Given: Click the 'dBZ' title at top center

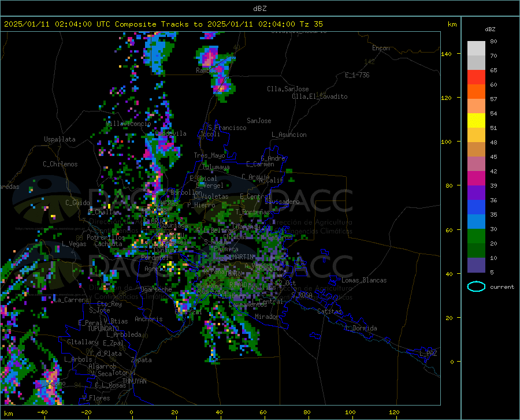Looking at the screenshot, I should 259,9.
